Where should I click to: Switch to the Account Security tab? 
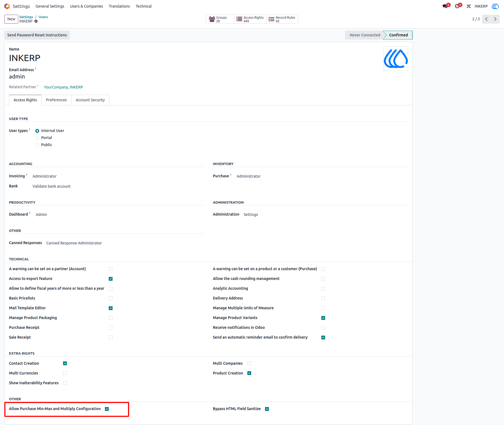[90, 100]
